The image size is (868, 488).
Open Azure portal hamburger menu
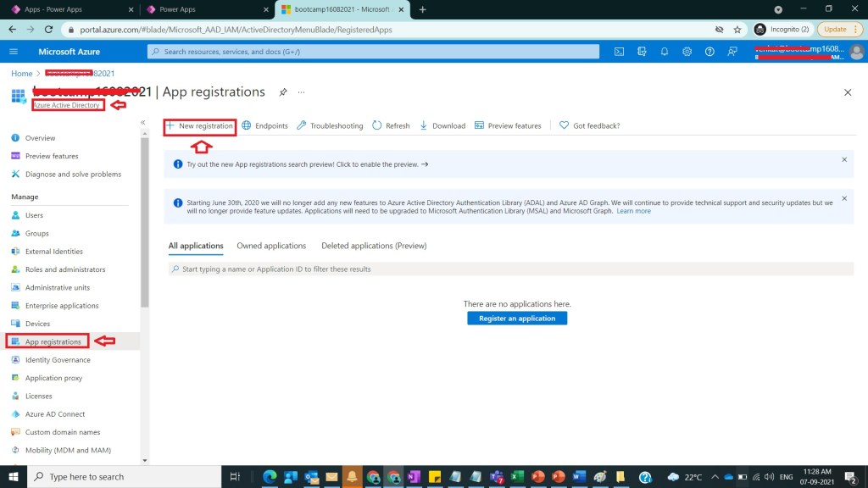(14, 52)
